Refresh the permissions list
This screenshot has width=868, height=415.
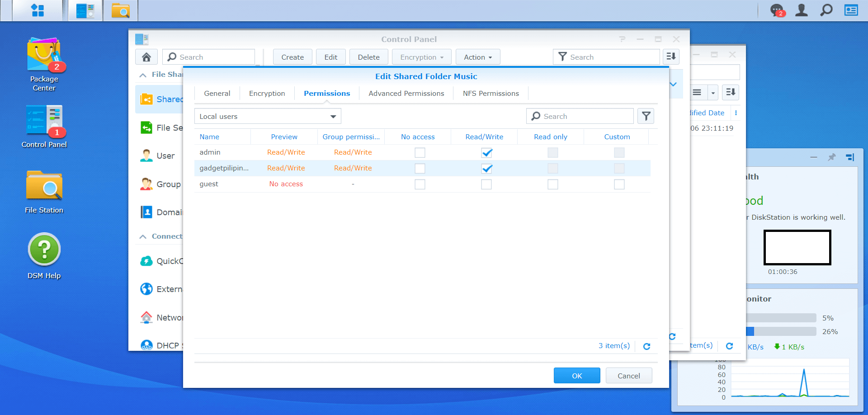coord(647,346)
